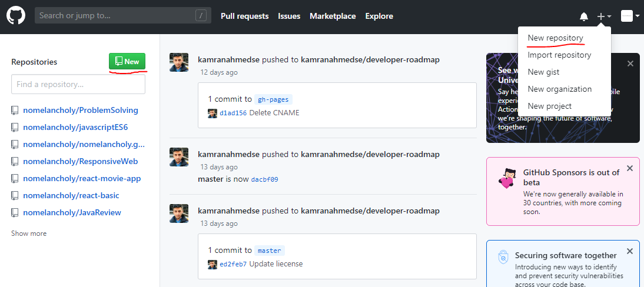Viewport: 644px width, 287px height.
Task: Focus the Search or jump to field
Action: (123, 16)
